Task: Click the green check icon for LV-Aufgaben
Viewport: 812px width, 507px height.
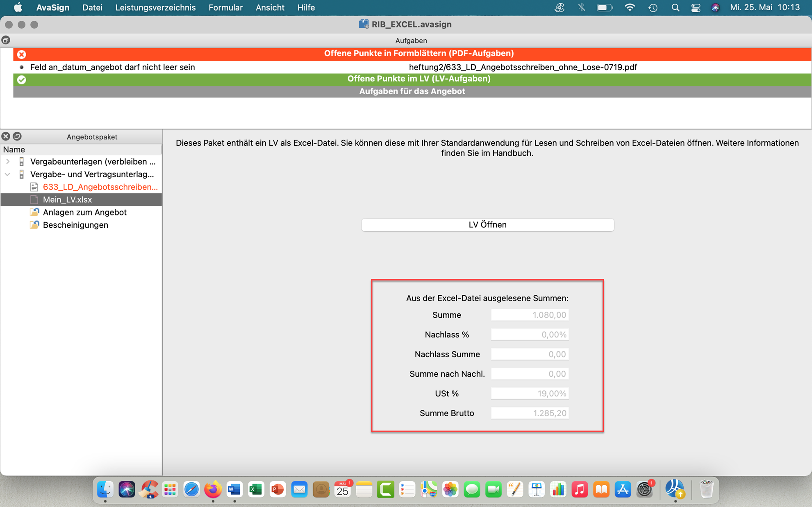Action: pyautogui.click(x=22, y=79)
